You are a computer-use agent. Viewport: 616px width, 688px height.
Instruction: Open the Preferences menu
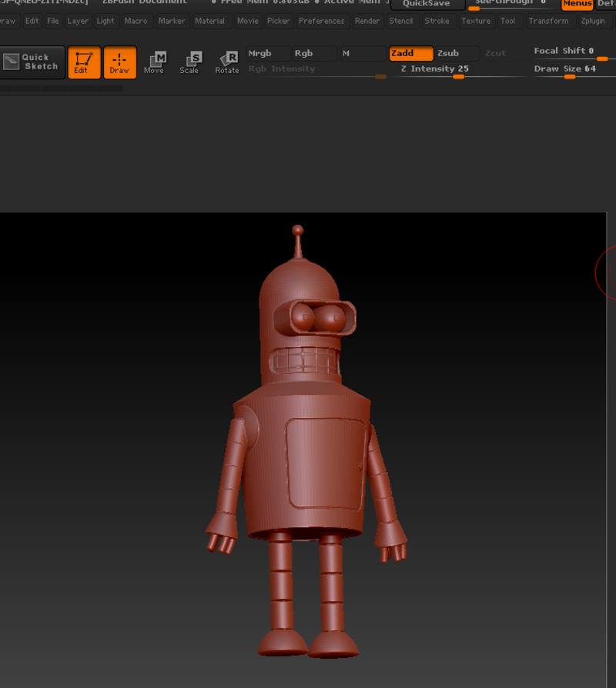[x=322, y=21]
